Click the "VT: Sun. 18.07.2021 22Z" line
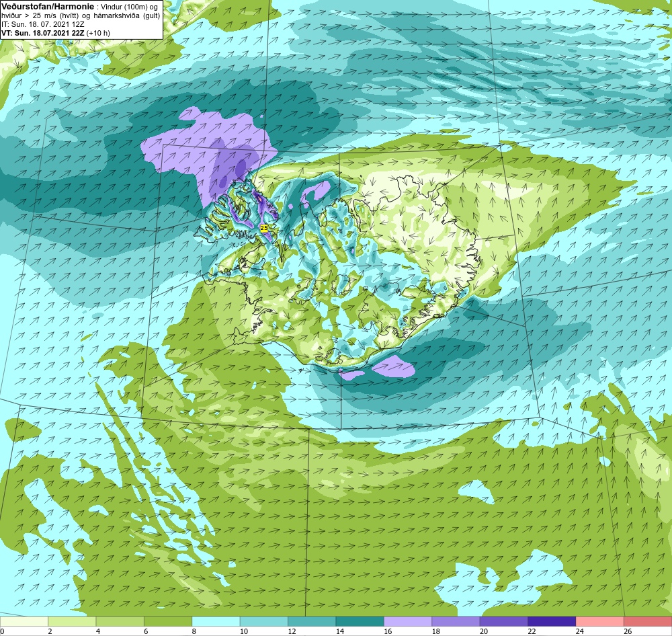This screenshot has width=672, height=636. (43, 33)
